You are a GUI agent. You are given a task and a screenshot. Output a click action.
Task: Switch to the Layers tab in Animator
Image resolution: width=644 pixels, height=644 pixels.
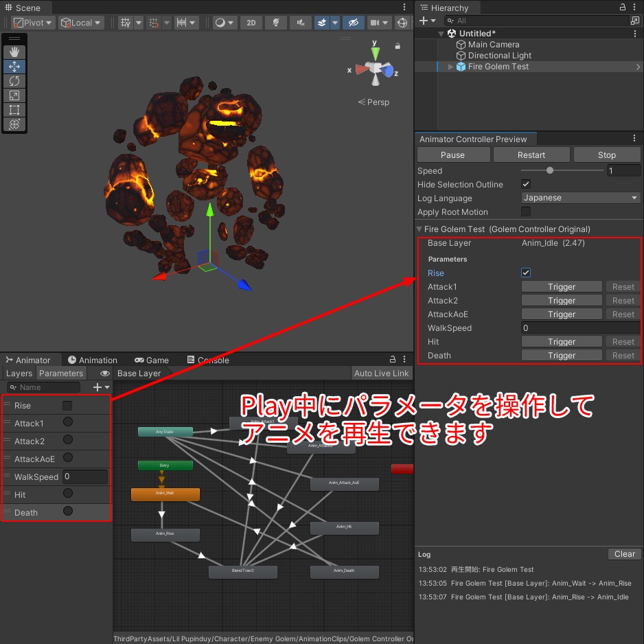point(19,373)
